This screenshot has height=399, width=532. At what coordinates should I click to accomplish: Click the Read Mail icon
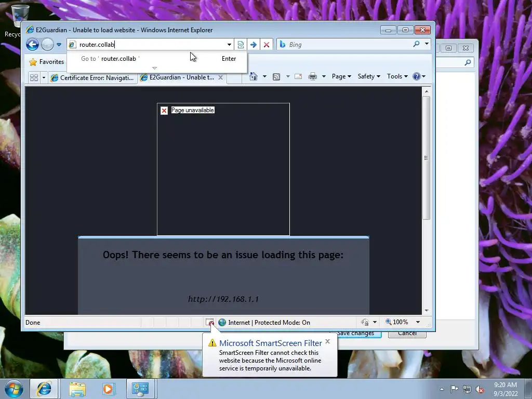click(298, 76)
